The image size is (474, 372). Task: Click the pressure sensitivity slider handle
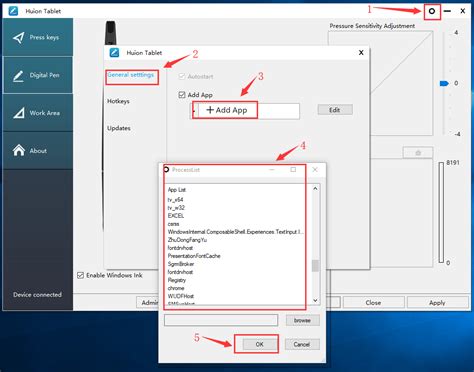444,83
